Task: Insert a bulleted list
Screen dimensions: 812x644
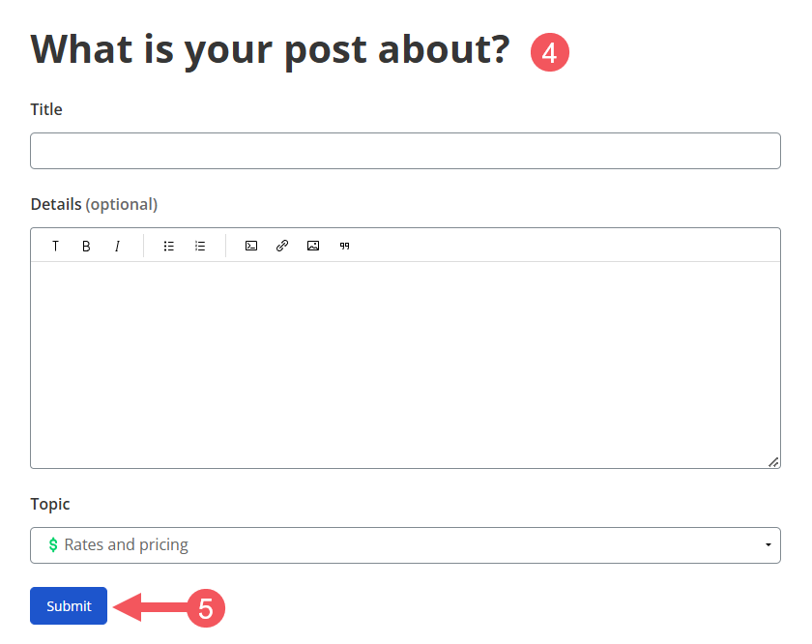Action: click(169, 247)
